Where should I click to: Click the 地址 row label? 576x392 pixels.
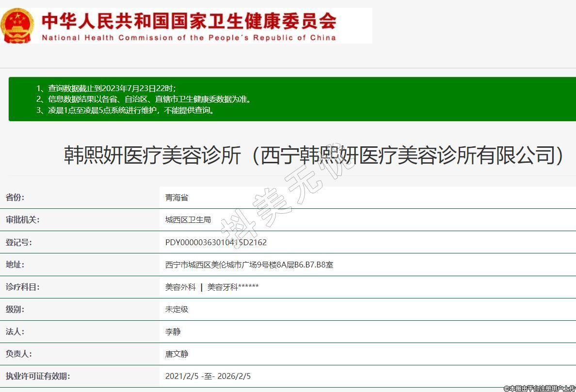point(15,265)
